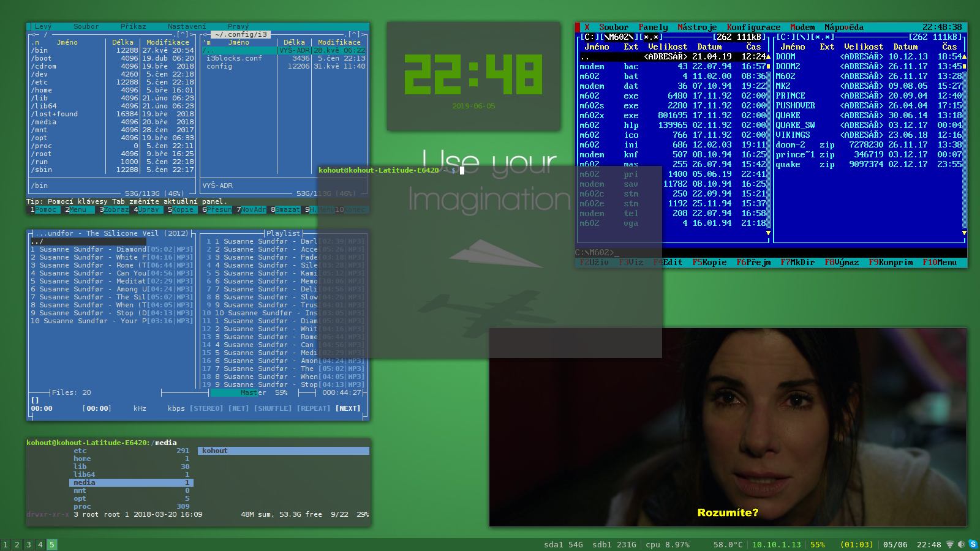Open the Skype tray icon
980x551 pixels.
pos(973,544)
